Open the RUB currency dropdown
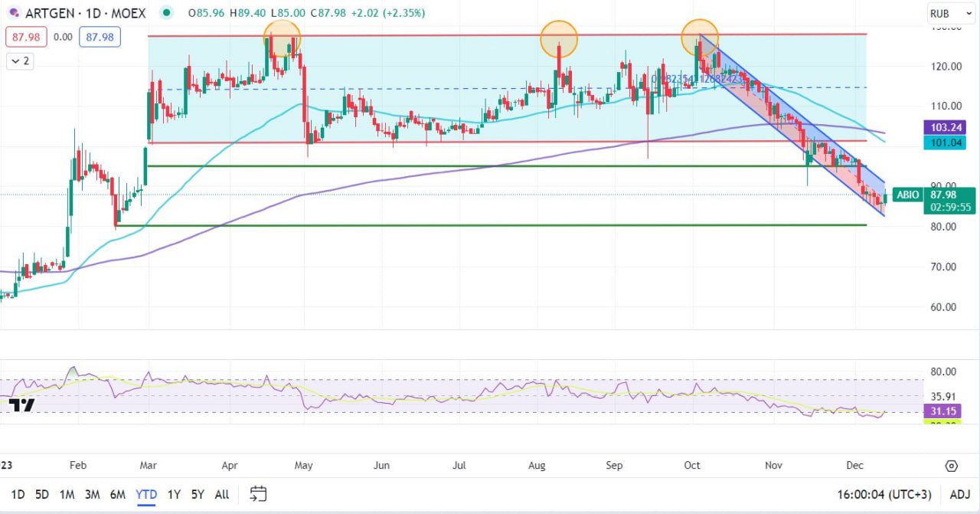 [x=946, y=13]
